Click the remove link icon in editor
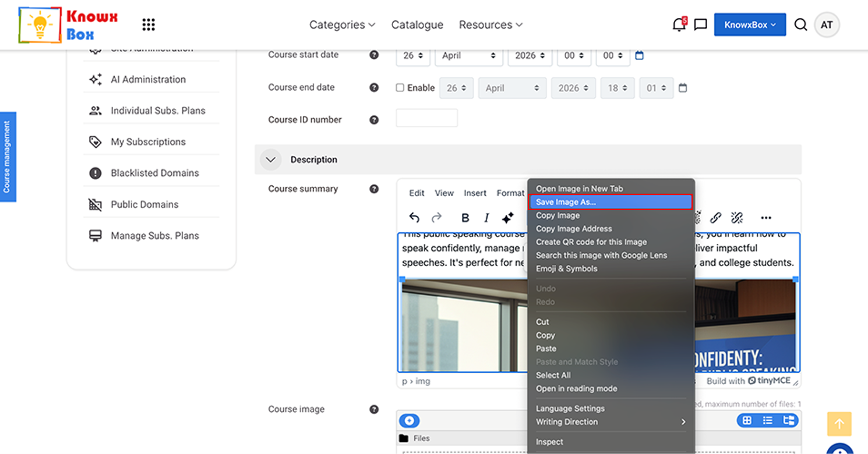 coord(737,218)
